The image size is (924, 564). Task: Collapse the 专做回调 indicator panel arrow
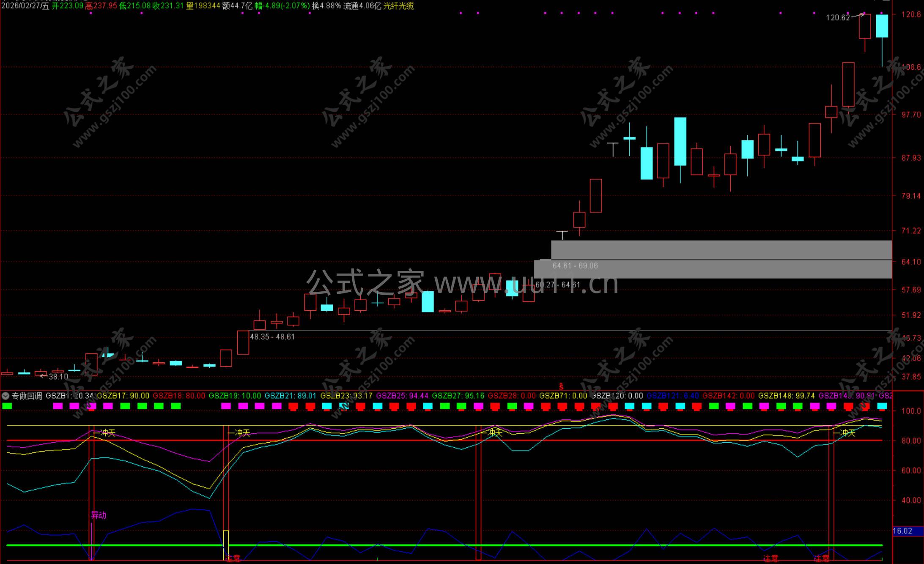click(5, 396)
